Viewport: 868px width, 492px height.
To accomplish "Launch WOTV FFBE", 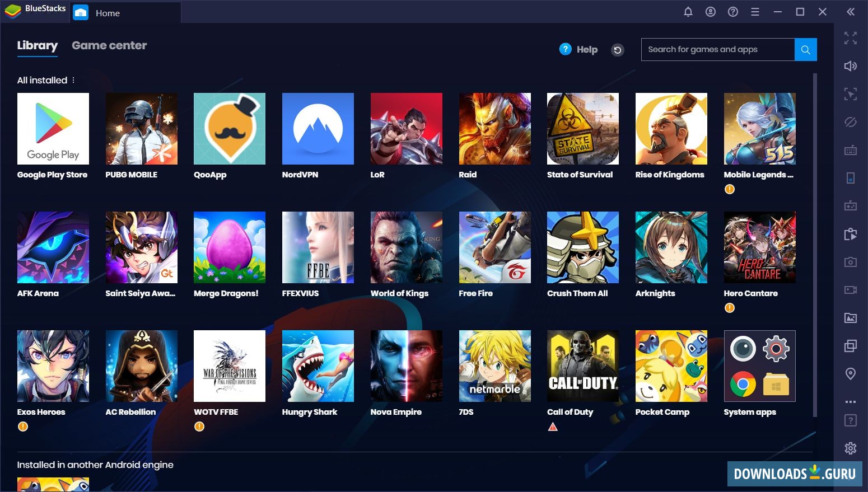I will 230,366.
